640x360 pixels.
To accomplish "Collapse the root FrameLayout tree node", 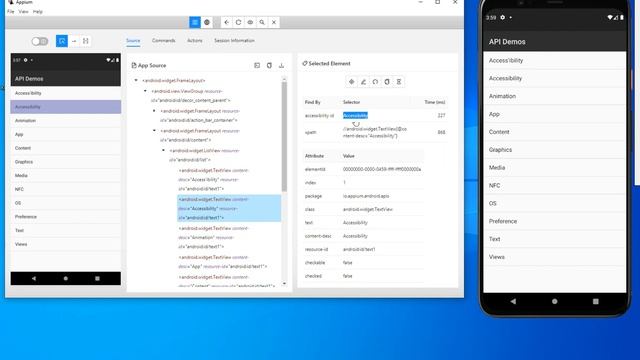I will click(x=136, y=80).
